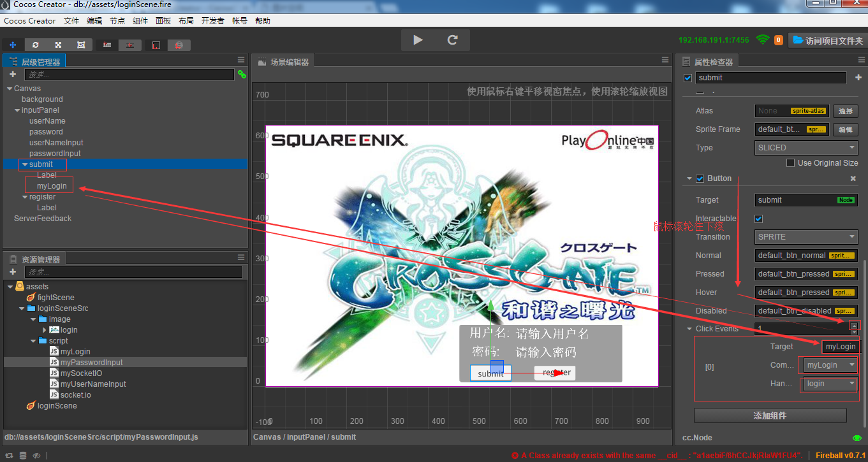The width and height of the screenshot is (868, 462).
Task: Collapse the register node
Action: tap(25, 197)
